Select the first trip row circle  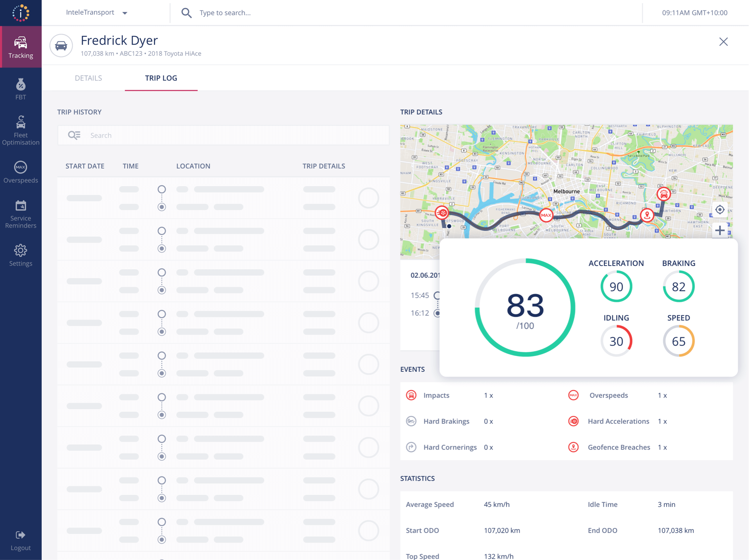(x=368, y=198)
